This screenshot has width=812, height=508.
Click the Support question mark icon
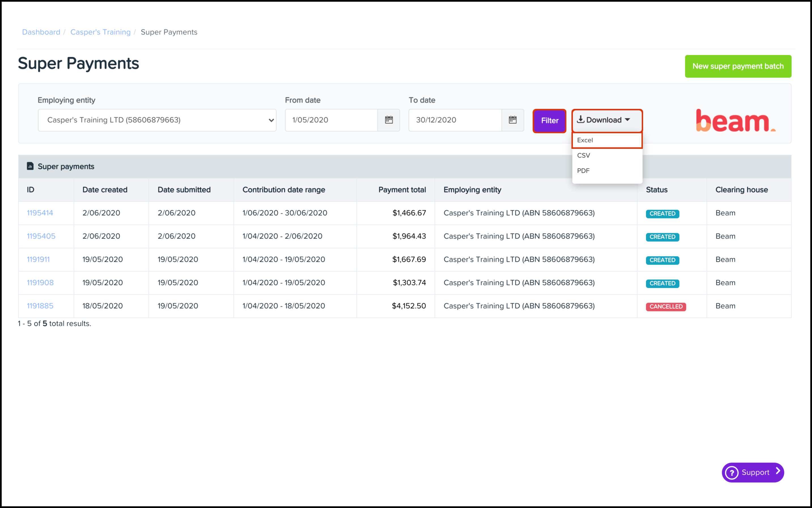coord(732,472)
